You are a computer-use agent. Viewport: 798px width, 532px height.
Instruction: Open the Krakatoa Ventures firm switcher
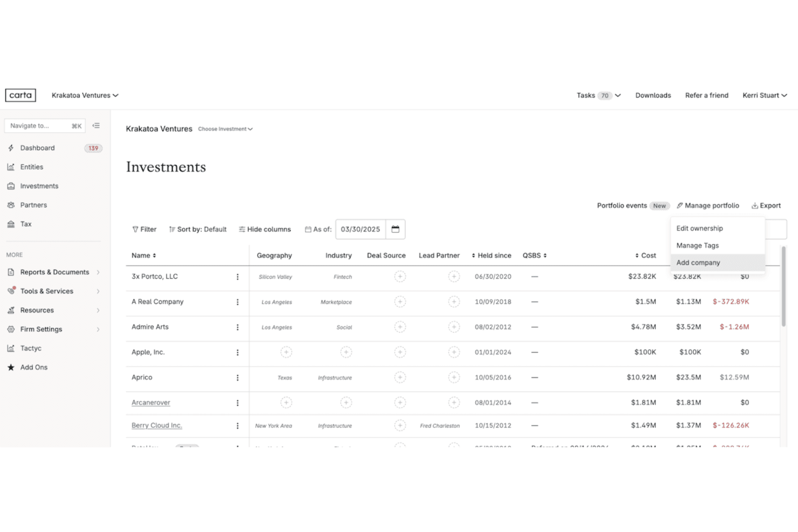(x=85, y=95)
